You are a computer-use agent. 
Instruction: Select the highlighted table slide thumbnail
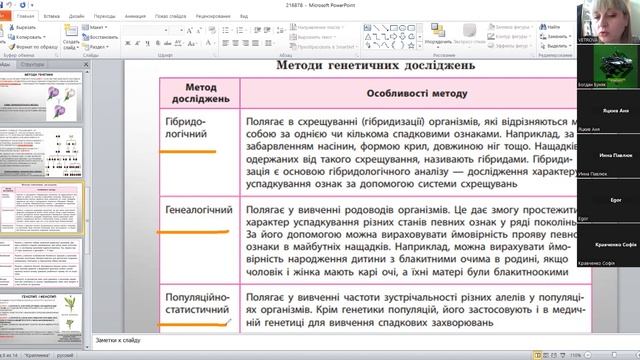[x=41, y=208]
